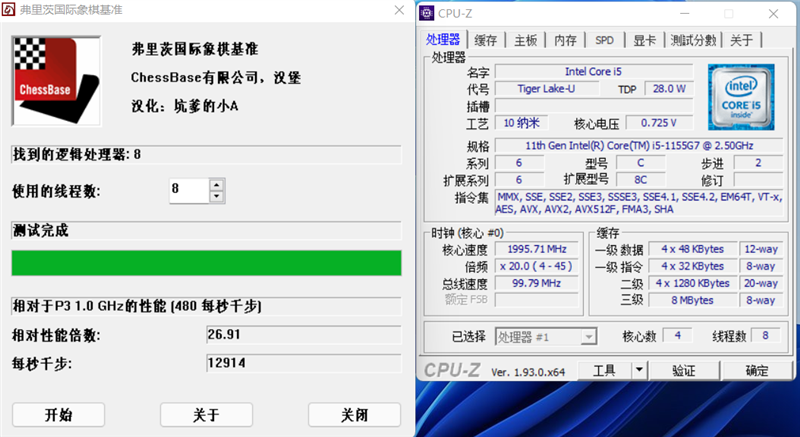Select the 内存 tab
Screen dimensions: 800x437
(566, 40)
